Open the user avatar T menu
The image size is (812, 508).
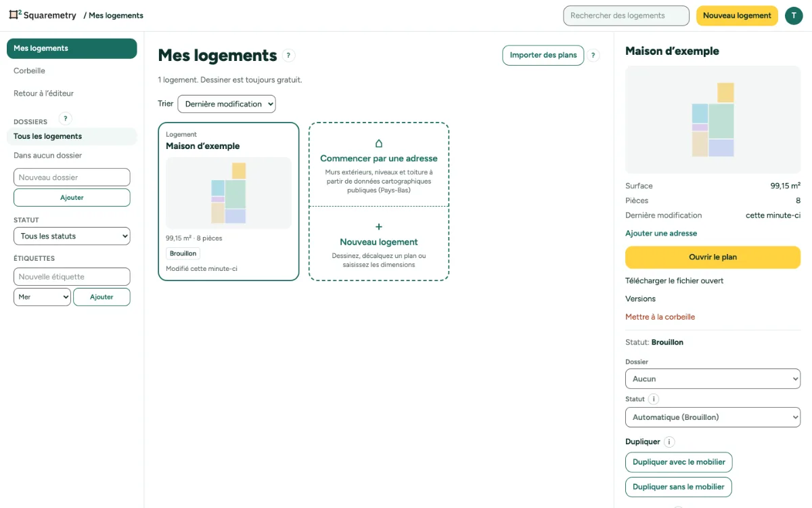click(794, 16)
